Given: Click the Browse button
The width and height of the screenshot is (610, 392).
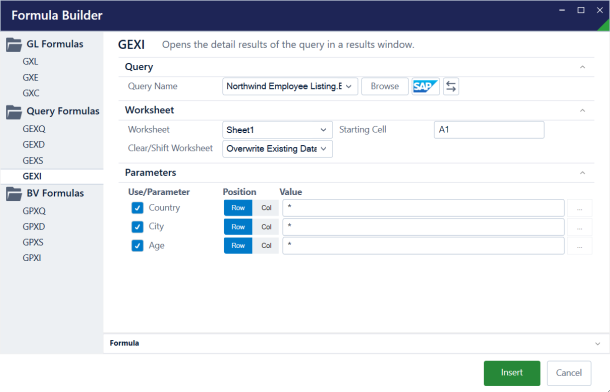Looking at the screenshot, I should (385, 86).
